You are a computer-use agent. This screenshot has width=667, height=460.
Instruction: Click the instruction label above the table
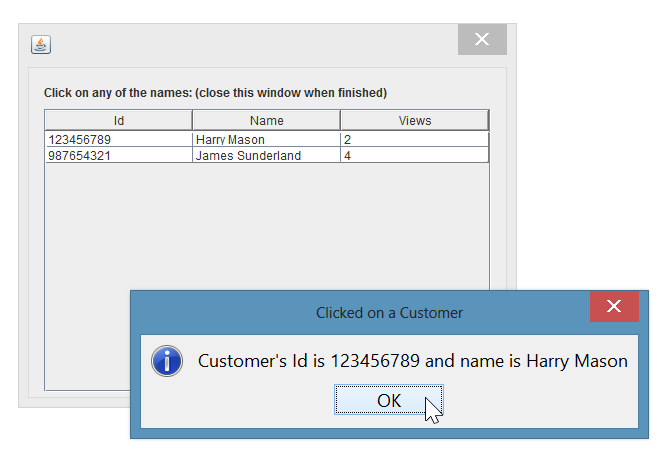[215, 93]
